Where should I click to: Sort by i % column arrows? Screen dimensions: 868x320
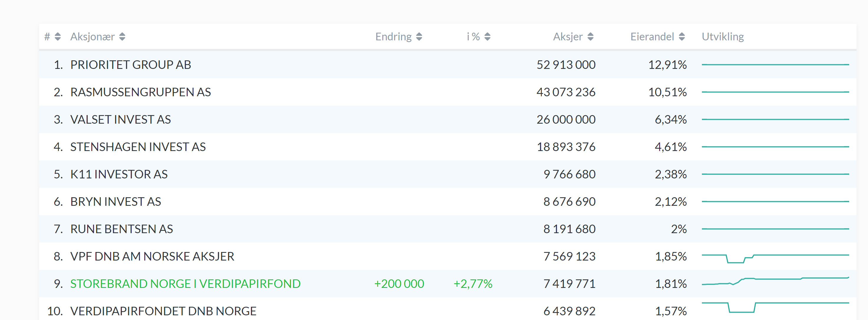pyautogui.click(x=487, y=37)
